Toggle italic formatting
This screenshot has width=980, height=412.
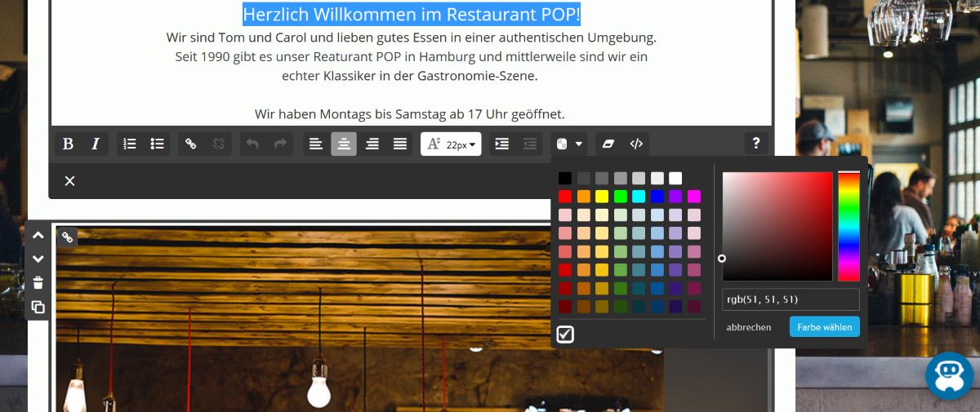click(95, 144)
